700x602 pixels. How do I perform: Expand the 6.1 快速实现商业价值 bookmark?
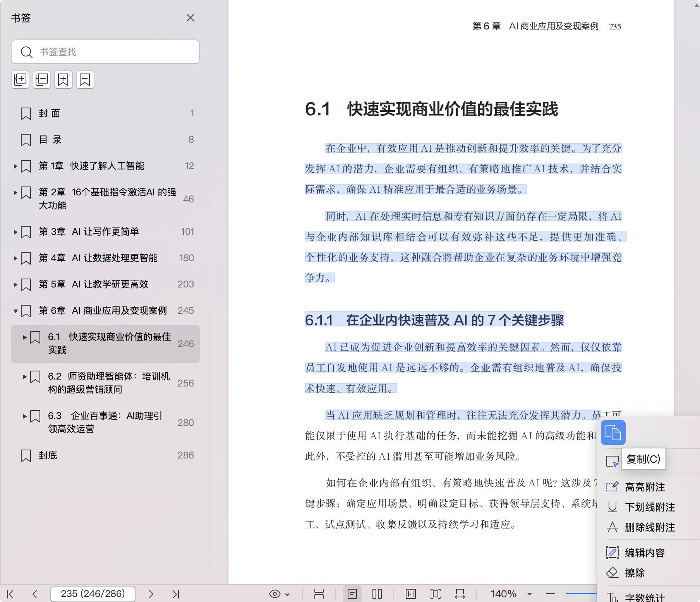click(x=25, y=337)
